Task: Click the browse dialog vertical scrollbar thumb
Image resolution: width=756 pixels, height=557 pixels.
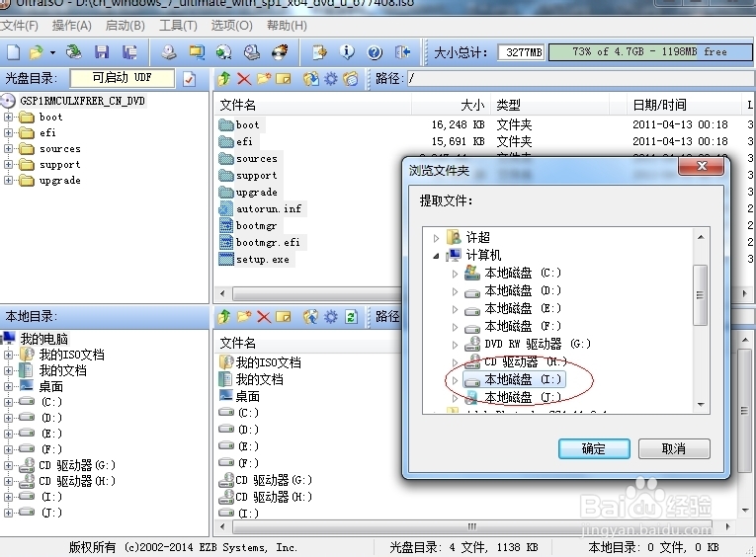Action: (700, 295)
